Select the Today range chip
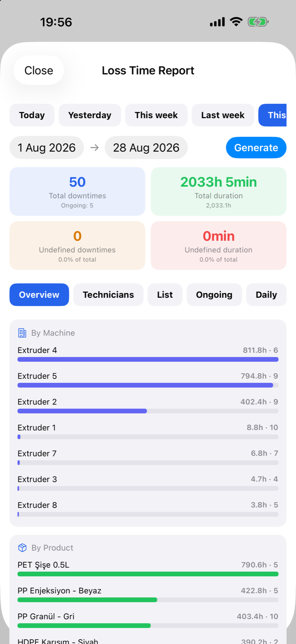Viewport: 296px width, 644px height. pos(32,115)
